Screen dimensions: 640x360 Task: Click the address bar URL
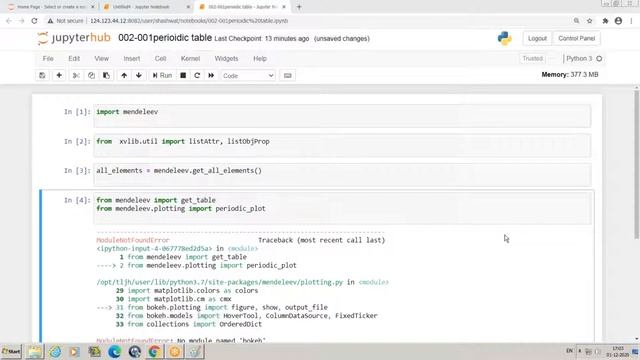(189, 21)
